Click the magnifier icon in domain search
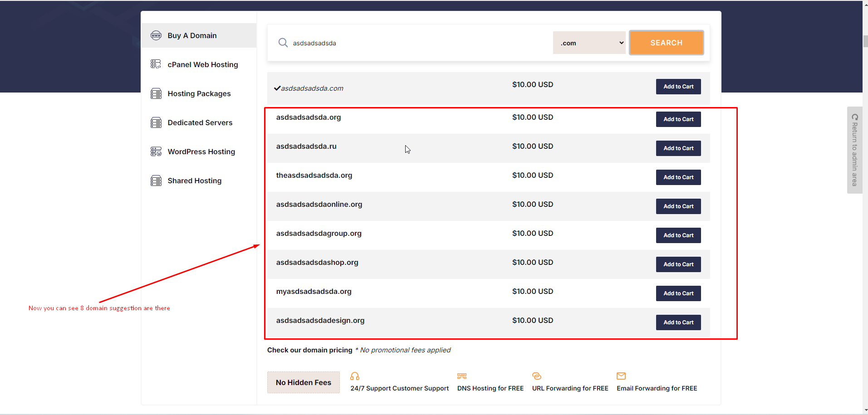Viewport: 868px width, 415px height. pyautogui.click(x=283, y=43)
